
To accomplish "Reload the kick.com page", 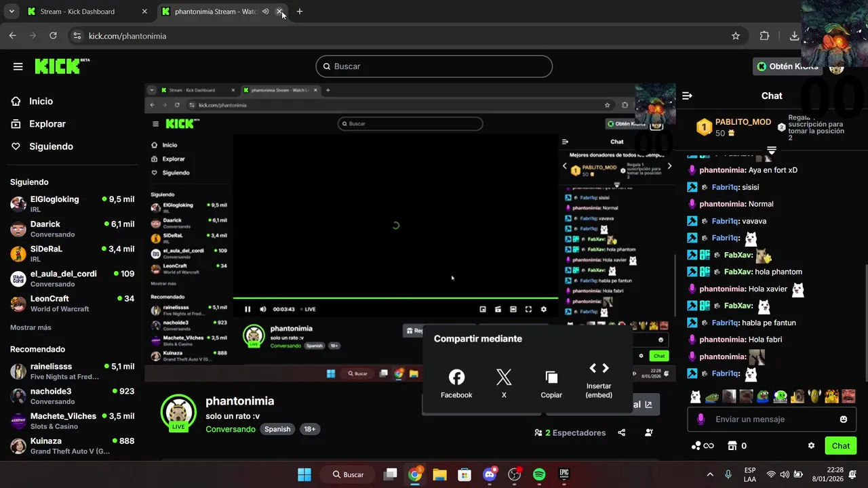I will click(52, 36).
